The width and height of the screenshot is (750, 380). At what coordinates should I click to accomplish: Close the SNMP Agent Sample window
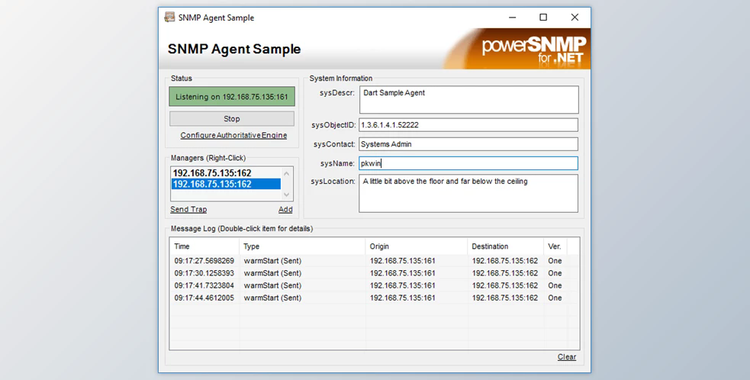click(x=575, y=18)
